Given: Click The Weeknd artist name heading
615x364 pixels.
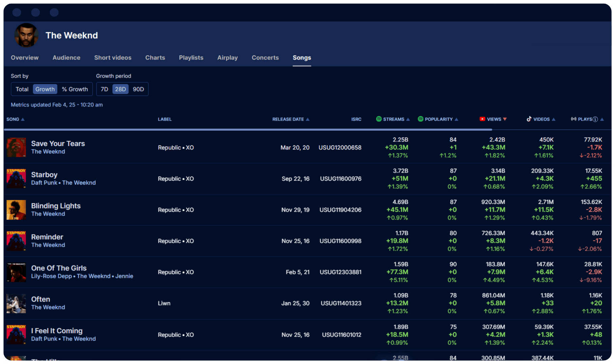Looking at the screenshot, I should 72,35.
